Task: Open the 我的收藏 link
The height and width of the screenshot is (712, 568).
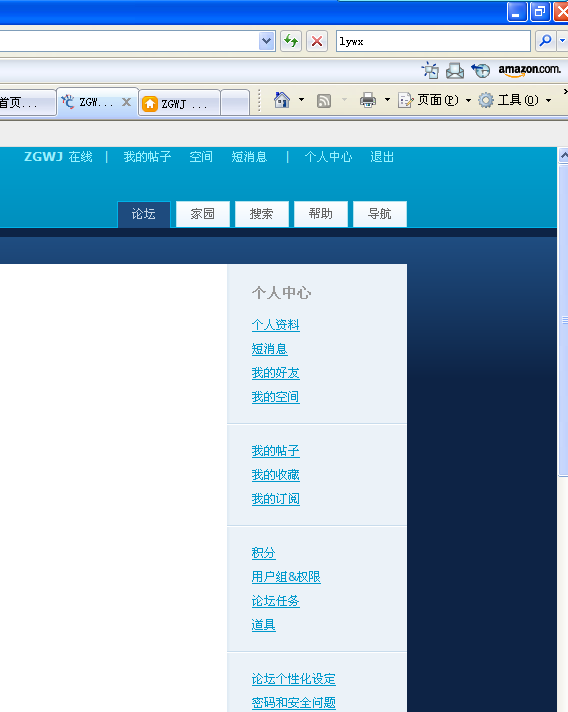Action: coord(276,475)
